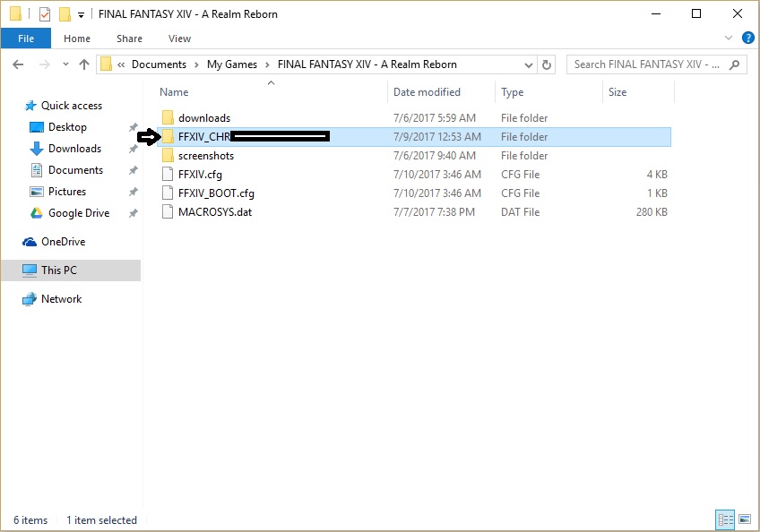Go up one folder level

[x=84, y=64]
